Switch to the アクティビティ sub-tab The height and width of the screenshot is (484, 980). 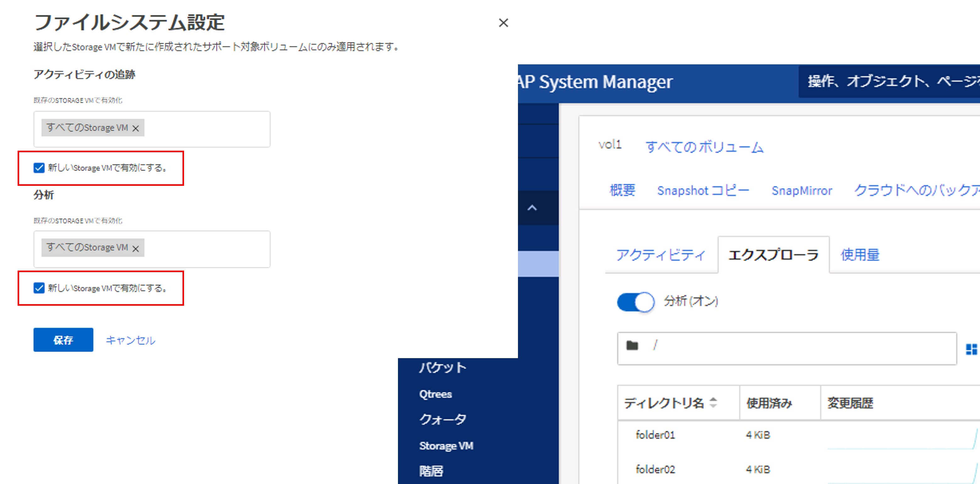661,255
